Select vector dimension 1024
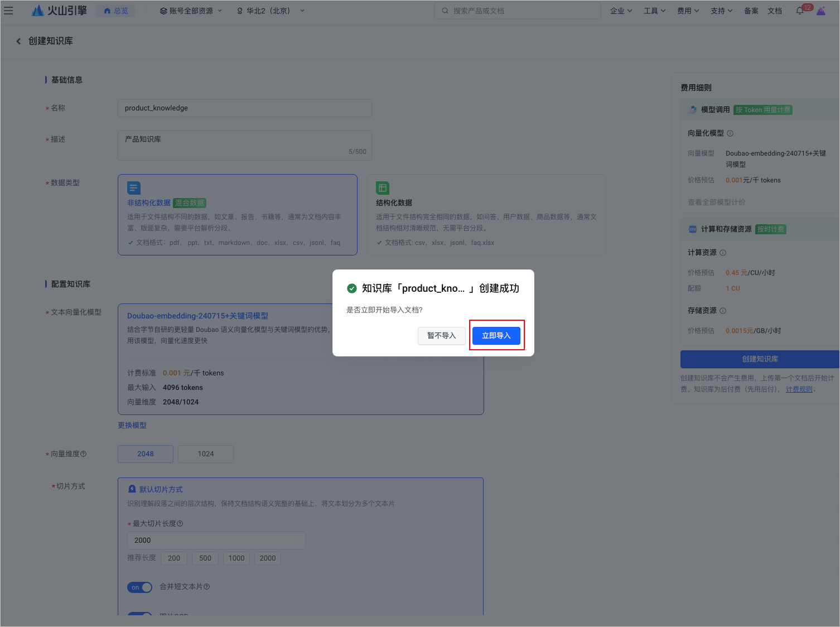 (206, 454)
